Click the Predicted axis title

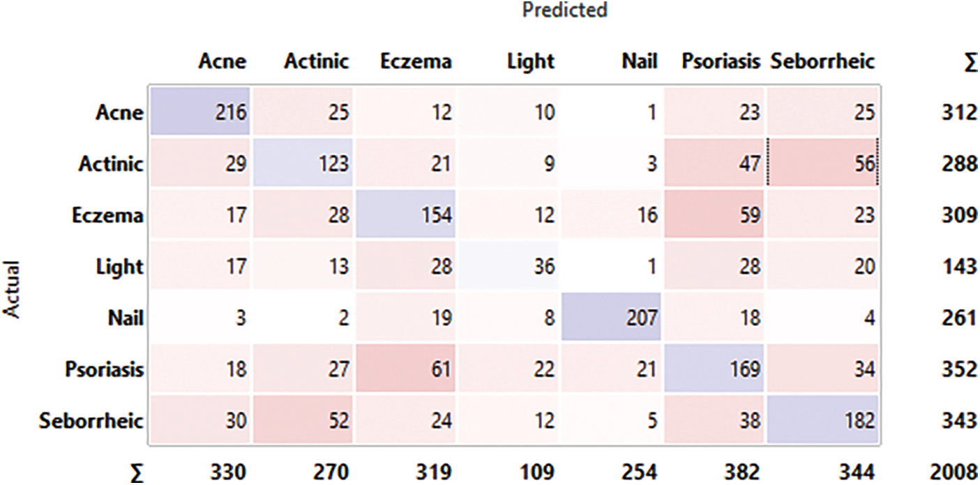click(565, 10)
